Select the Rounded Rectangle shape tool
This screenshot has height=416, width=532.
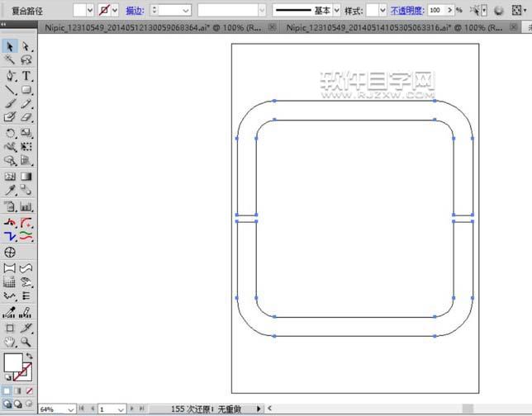tap(26, 90)
